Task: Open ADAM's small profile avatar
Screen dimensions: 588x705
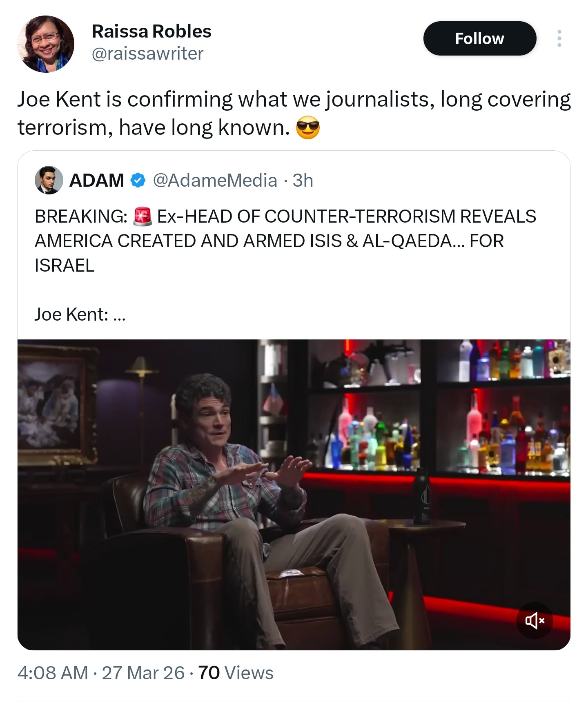Action: pos(49,180)
